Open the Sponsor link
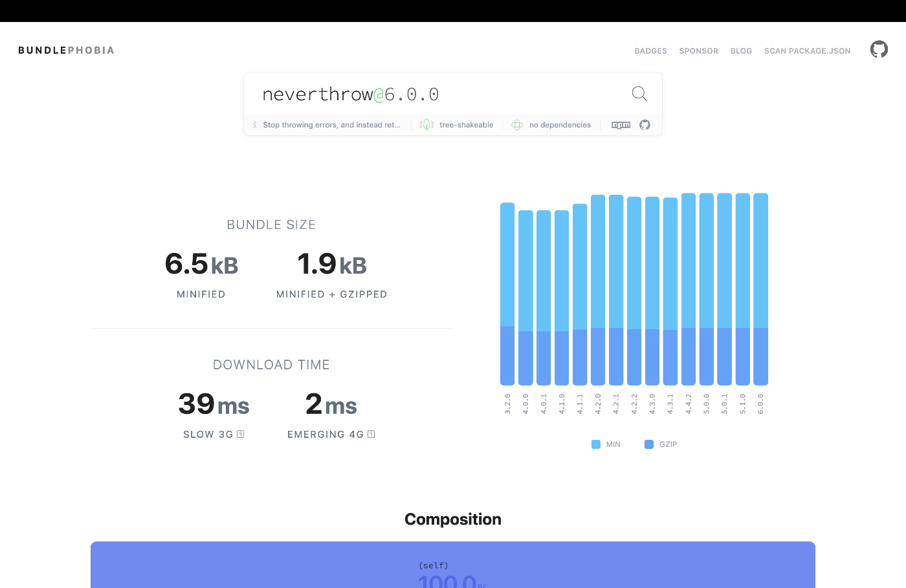Image resolution: width=906 pixels, height=588 pixels. click(x=698, y=51)
